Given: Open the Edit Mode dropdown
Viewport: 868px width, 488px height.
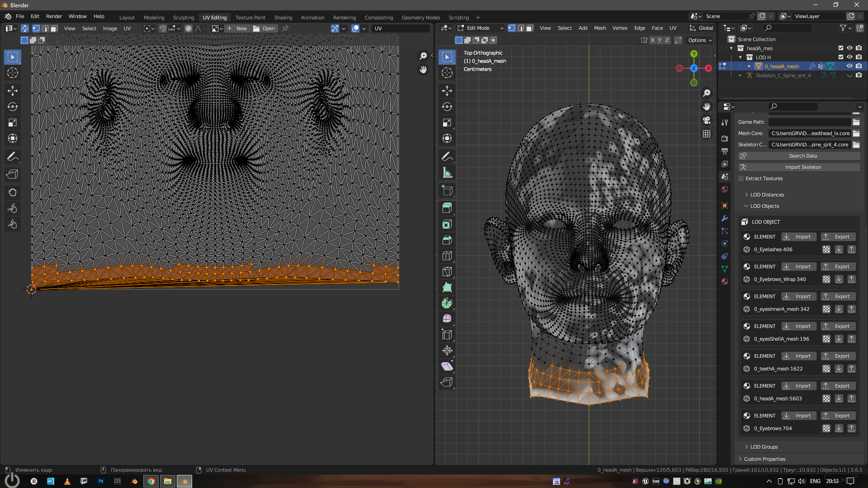Looking at the screenshot, I should pos(481,28).
